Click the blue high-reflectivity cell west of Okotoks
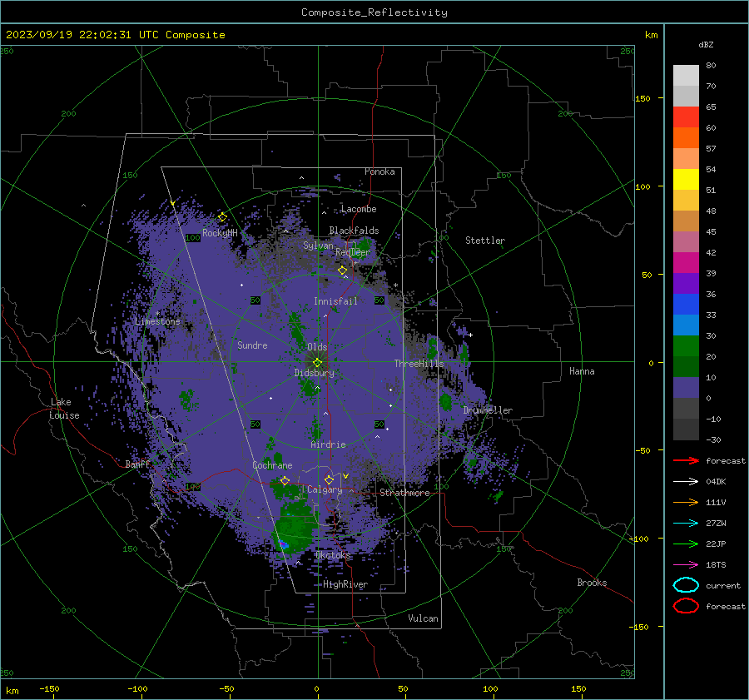Image resolution: width=749 pixels, height=700 pixels. (x=283, y=544)
